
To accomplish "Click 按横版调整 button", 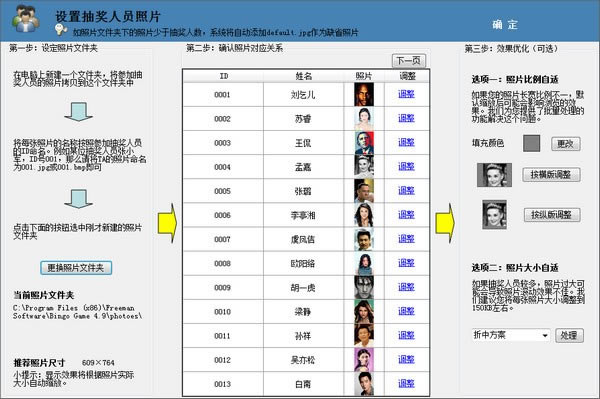I will tap(551, 174).
